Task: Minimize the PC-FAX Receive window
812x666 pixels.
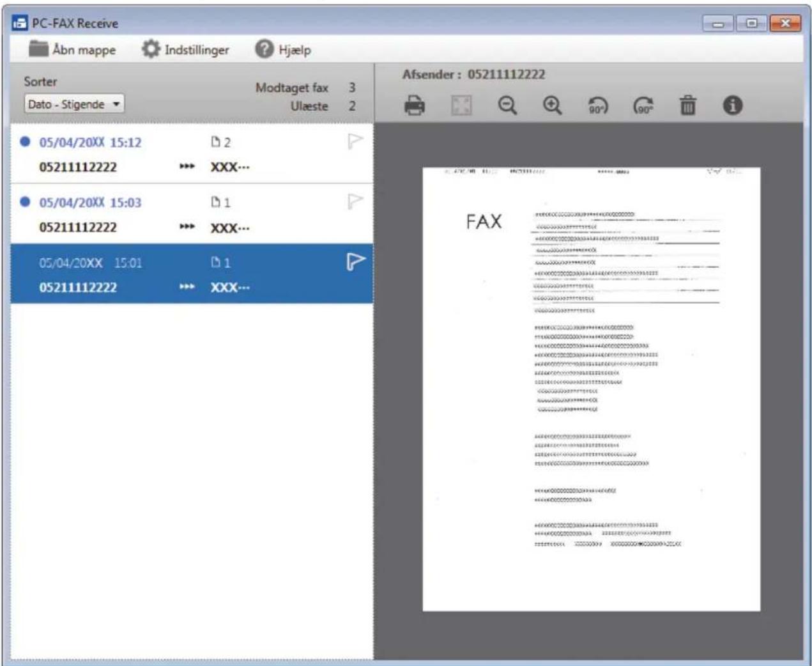Action: [718, 24]
